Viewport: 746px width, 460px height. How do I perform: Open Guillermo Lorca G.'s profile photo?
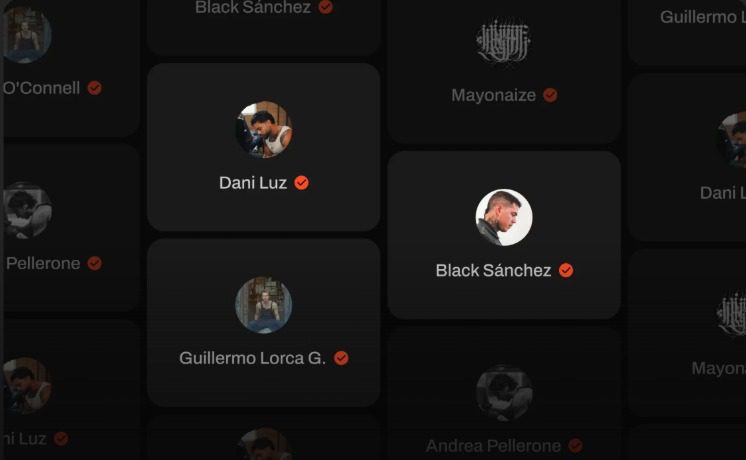point(264,305)
